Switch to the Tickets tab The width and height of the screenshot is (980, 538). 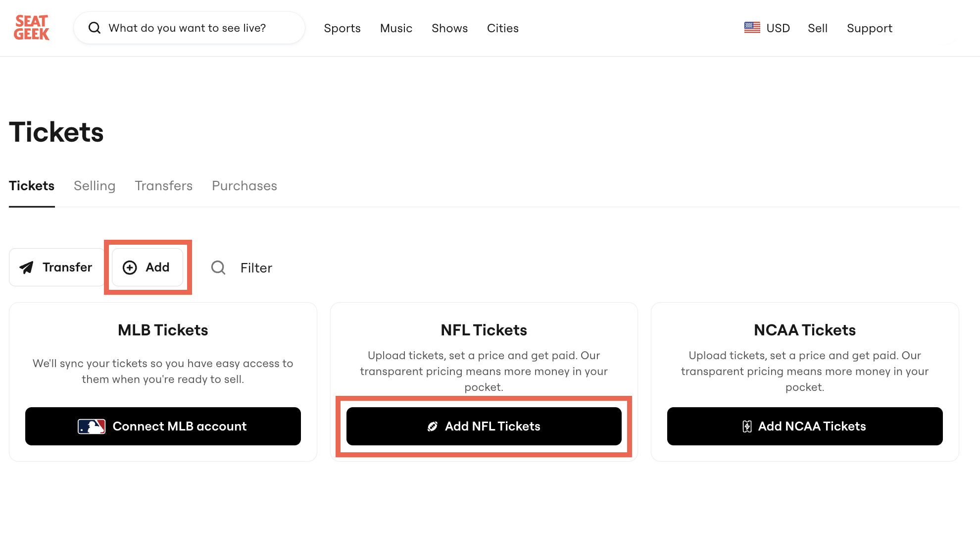point(32,186)
